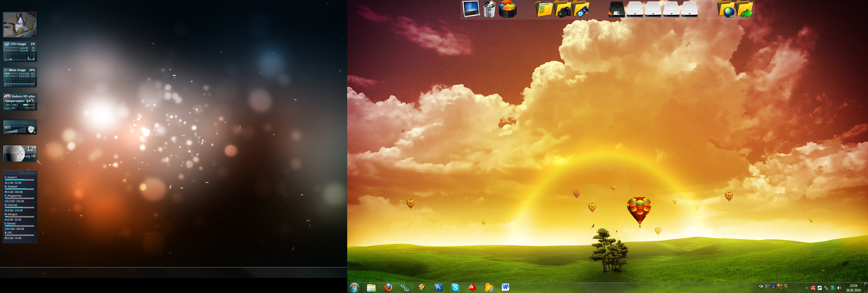The image size is (868, 293).
Task: Open the folder with green arrow icon
Action: point(745,9)
